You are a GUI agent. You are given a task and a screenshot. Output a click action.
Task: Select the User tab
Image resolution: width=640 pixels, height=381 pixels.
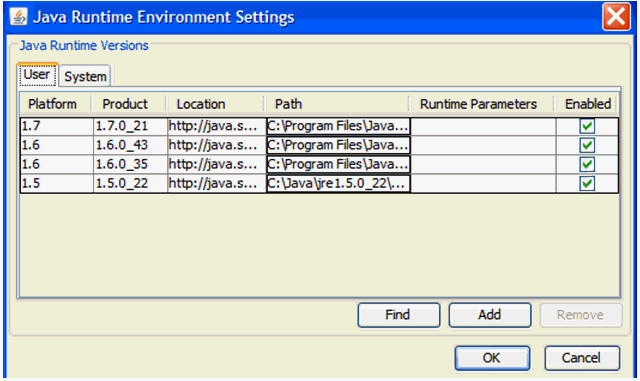click(x=37, y=75)
